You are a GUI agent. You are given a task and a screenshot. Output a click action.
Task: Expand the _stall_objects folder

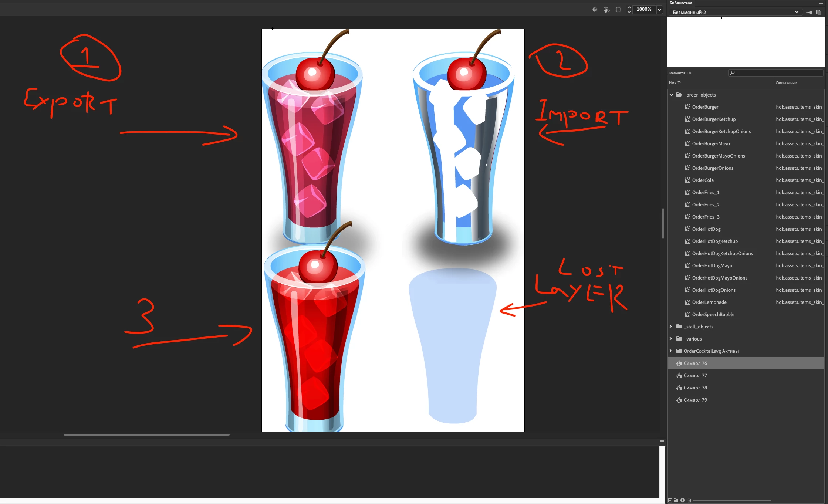pyautogui.click(x=671, y=327)
